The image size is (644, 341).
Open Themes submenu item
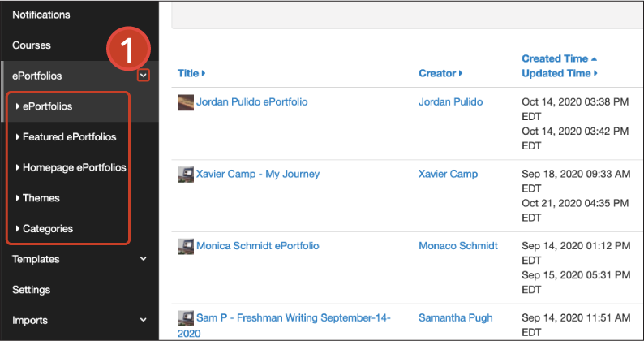pos(41,198)
